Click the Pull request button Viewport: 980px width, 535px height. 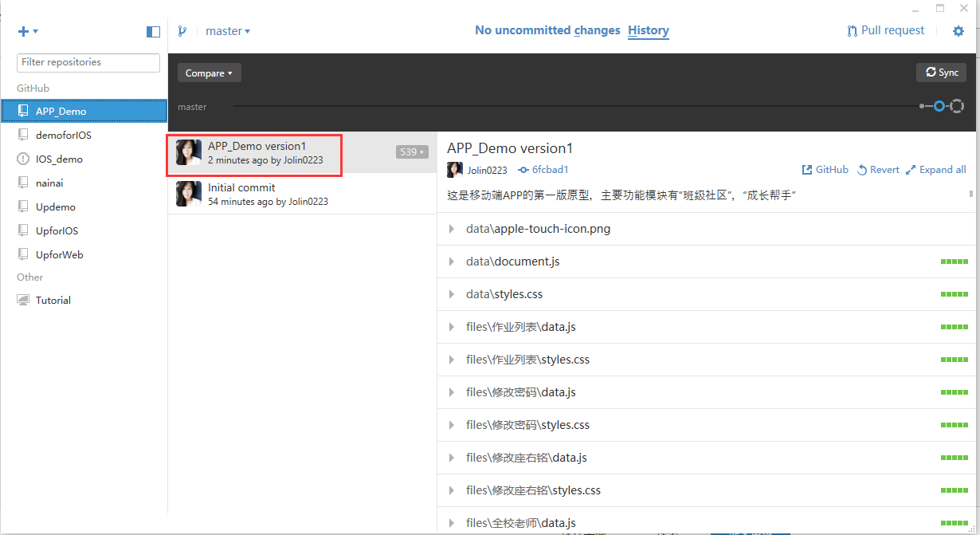[886, 30]
